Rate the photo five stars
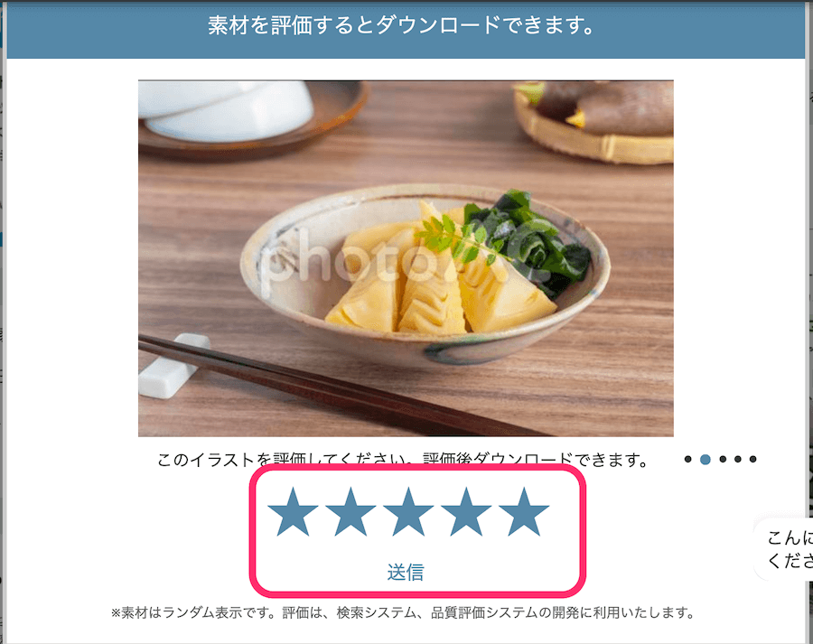This screenshot has width=813, height=644. 524,512
